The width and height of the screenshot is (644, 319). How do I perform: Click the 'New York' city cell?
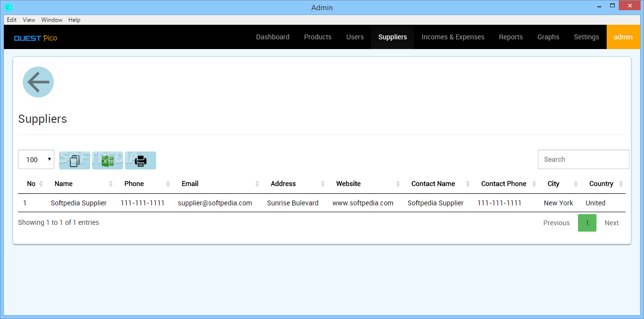(558, 203)
